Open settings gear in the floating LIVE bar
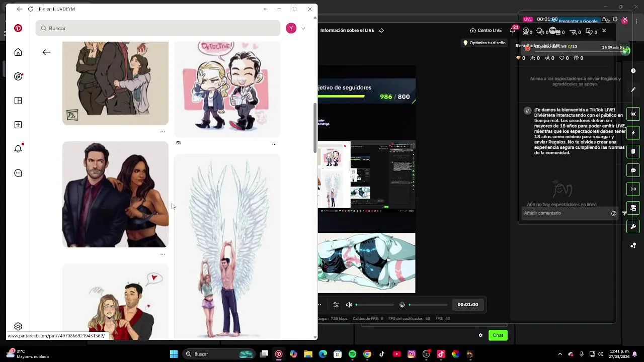Screen dimensions: 644x362 pos(615,20)
